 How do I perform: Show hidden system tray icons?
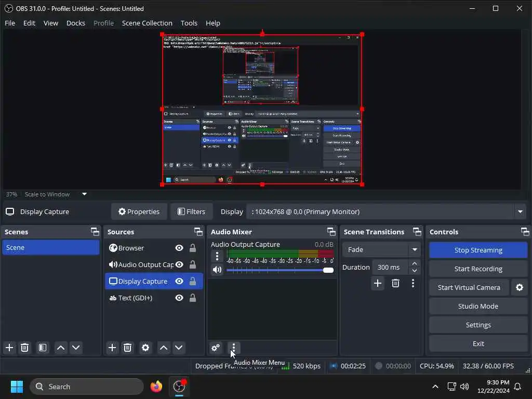click(435, 387)
